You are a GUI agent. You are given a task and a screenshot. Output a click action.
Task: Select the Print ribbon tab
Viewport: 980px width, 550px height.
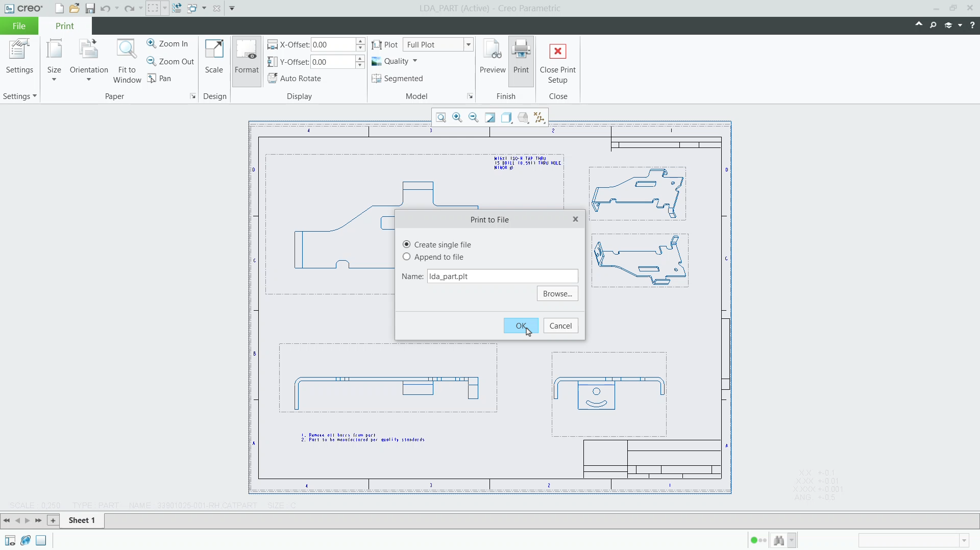tap(65, 26)
